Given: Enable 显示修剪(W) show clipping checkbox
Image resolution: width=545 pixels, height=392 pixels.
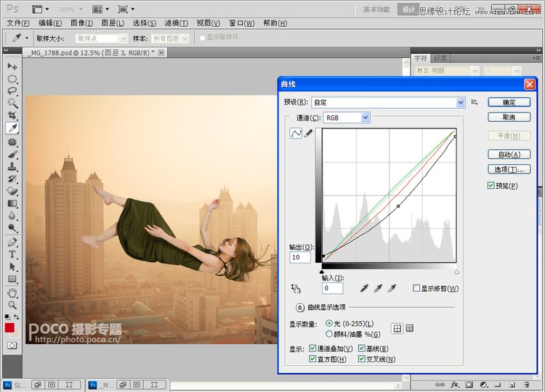Looking at the screenshot, I should pyautogui.click(x=416, y=288).
